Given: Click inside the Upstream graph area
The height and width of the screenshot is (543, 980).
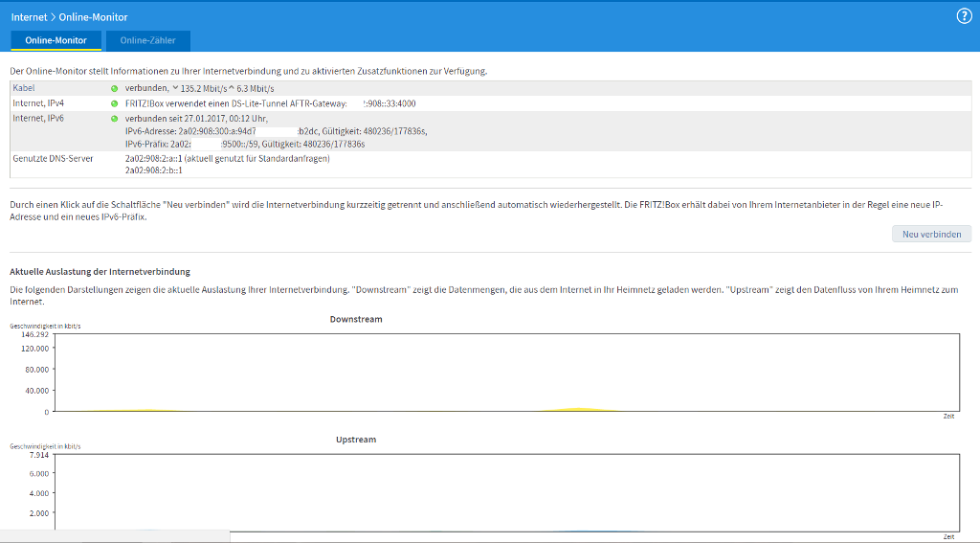Looking at the screenshot, I should click(x=504, y=491).
